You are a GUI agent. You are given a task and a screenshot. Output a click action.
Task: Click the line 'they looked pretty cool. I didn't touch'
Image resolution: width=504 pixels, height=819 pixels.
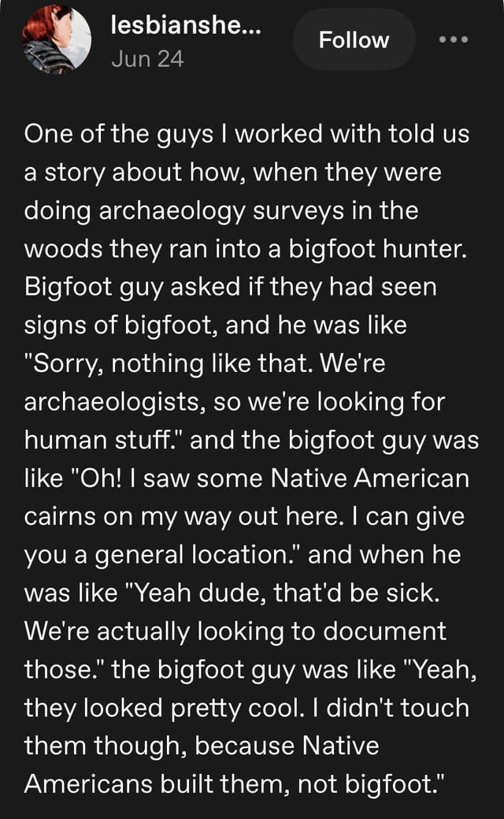point(246,709)
